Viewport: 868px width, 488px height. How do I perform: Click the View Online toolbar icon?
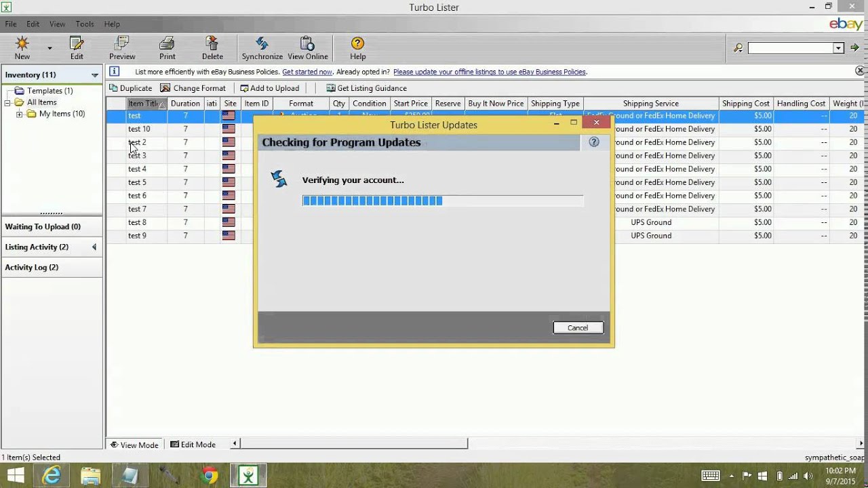pos(307,48)
